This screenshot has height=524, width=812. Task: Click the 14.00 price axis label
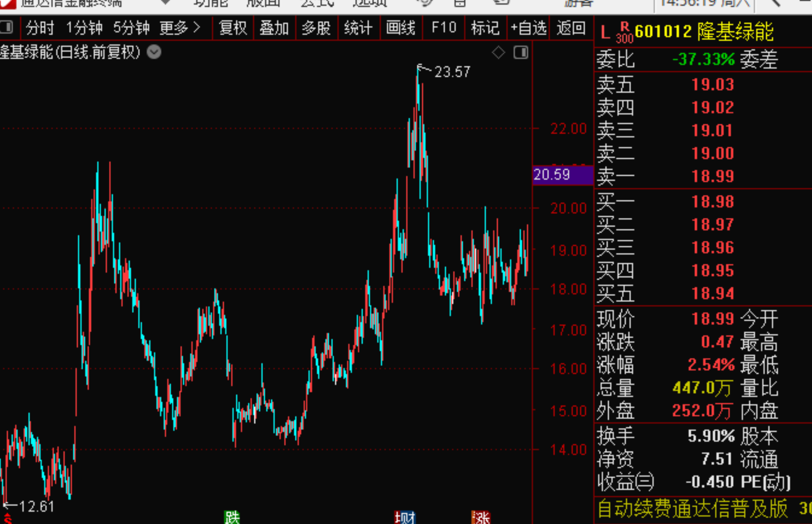(569, 450)
